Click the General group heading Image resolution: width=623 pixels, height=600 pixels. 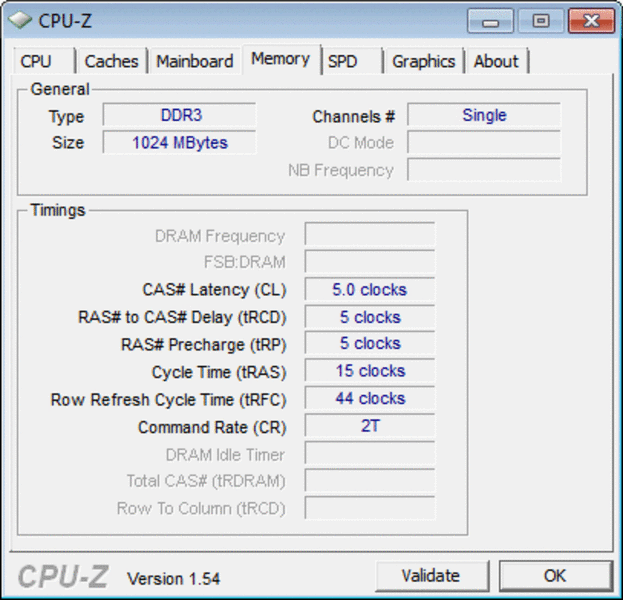click(x=60, y=89)
